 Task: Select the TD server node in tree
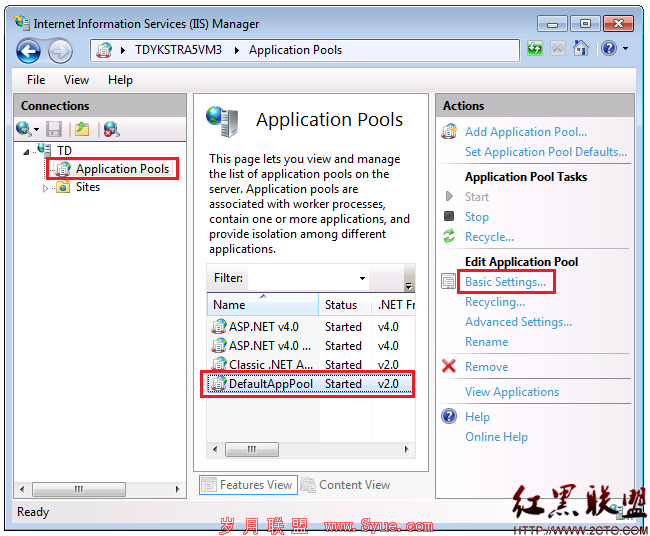tap(64, 150)
